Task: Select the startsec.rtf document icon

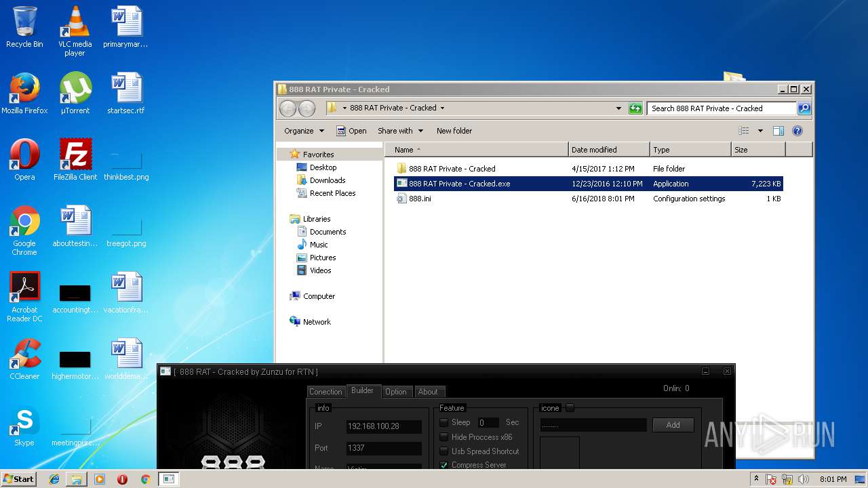Action: 126,94
